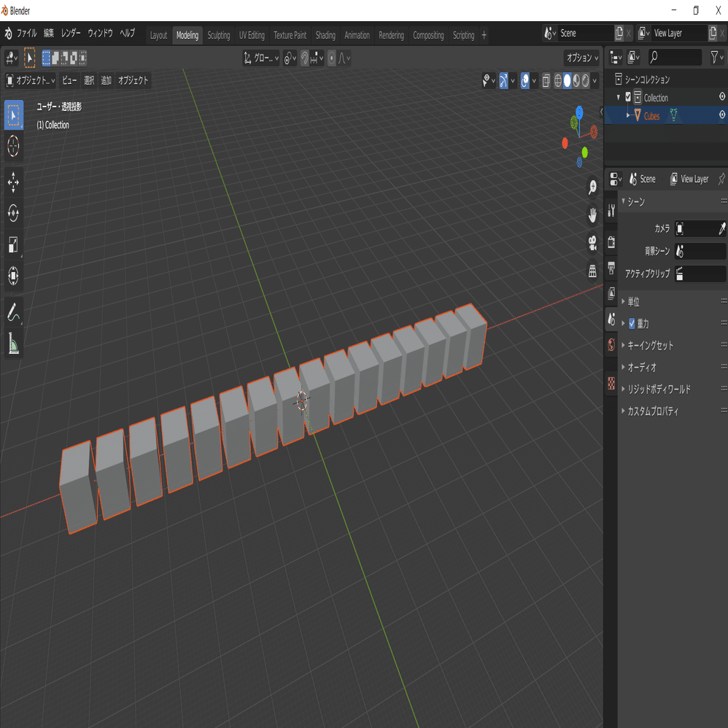Screen dimensions: 728x728
Task: Toggle the Collection exclude checkbox in outliner
Action: tap(628, 97)
